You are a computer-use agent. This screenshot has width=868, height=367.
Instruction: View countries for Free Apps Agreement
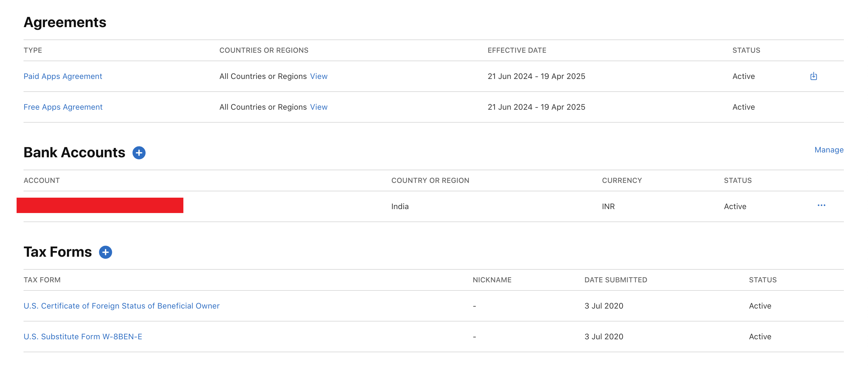pyautogui.click(x=318, y=107)
